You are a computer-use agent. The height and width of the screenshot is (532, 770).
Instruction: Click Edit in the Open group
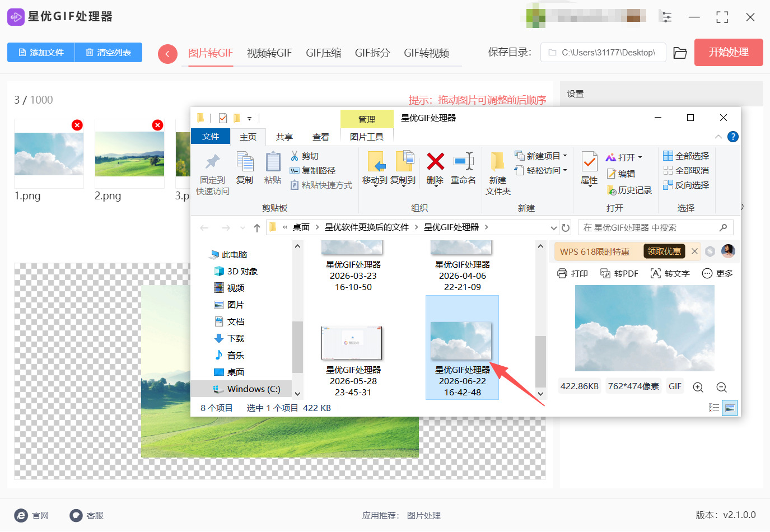pos(621,174)
